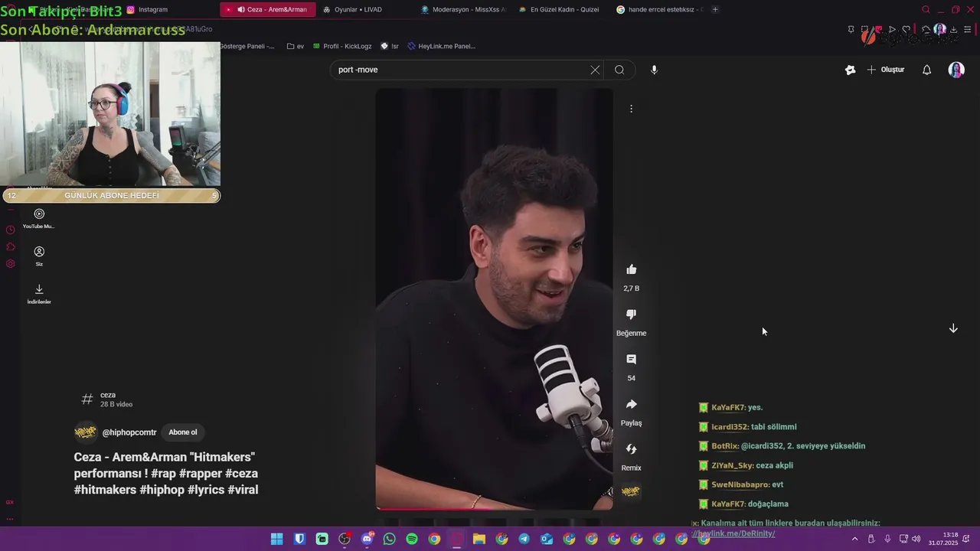Screen dimensions: 980x551
Task: Open İndirilenler downloads in sidebar
Action: tap(39, 293)
